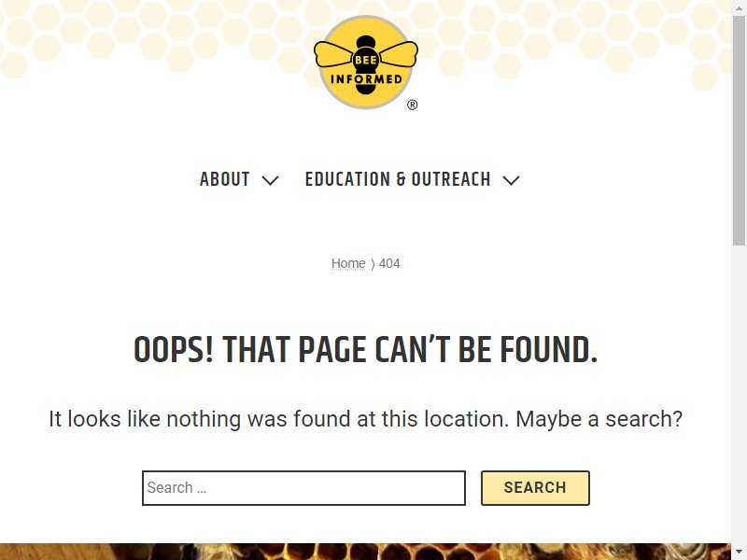Click the bee wing in the logo

tap(334, 54)
